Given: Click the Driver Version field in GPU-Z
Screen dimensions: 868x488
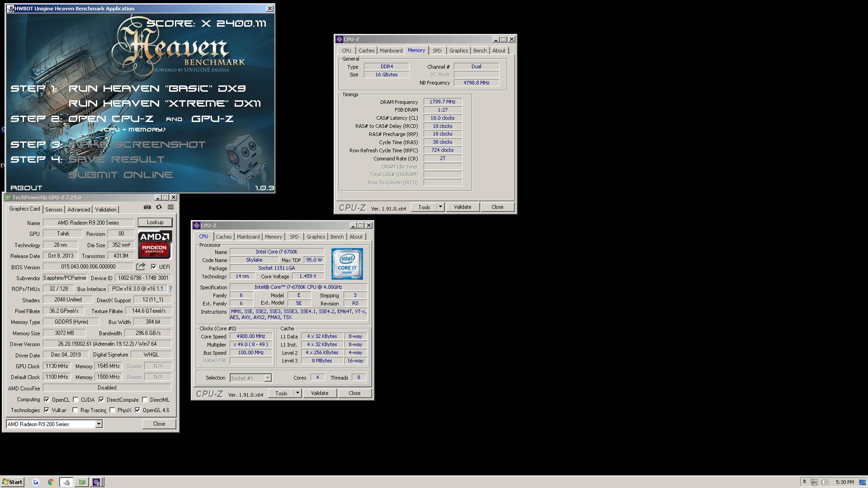Looking at the screenshot, I should 107,344.
